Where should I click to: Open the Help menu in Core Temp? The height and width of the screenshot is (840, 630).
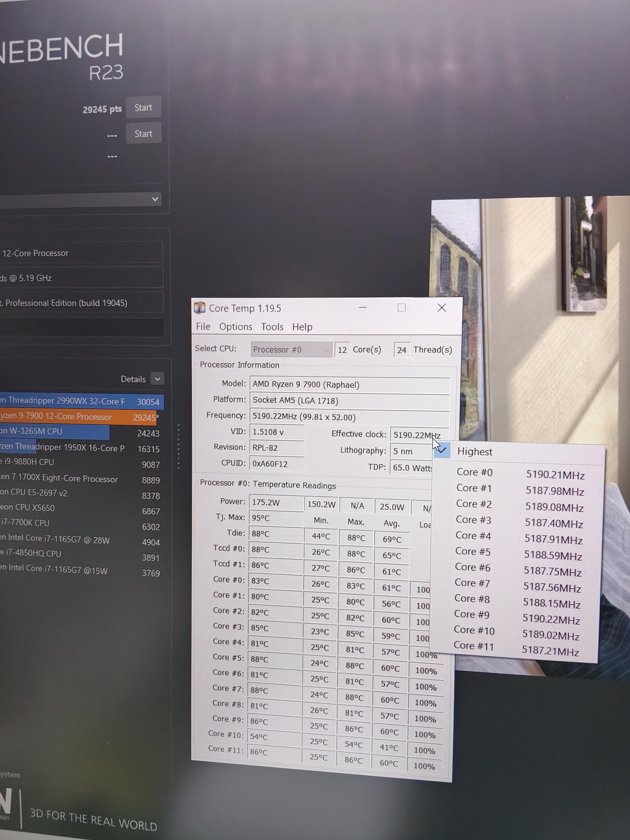(302, 327)
